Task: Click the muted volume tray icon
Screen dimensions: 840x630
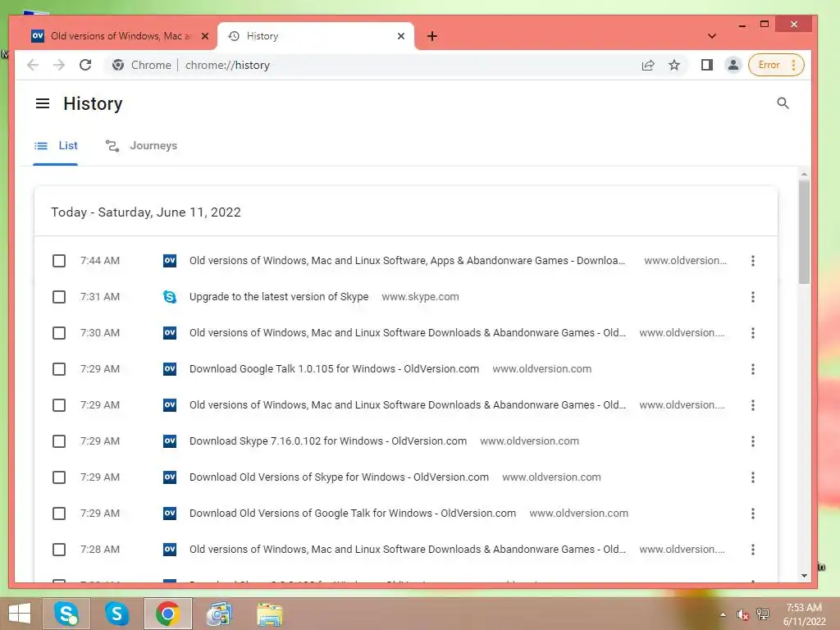Action: pyautogui.click(x=742, y=614)
